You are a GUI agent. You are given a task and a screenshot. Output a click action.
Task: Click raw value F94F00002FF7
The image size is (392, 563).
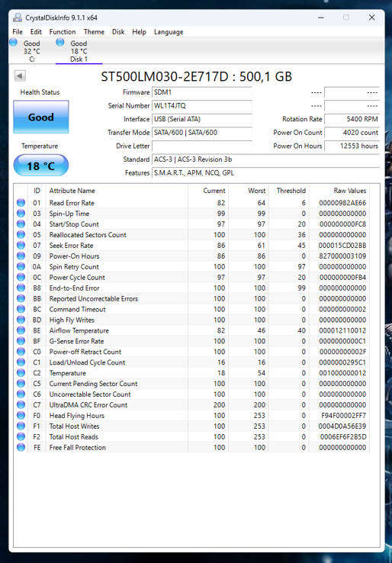coord(343,416)
